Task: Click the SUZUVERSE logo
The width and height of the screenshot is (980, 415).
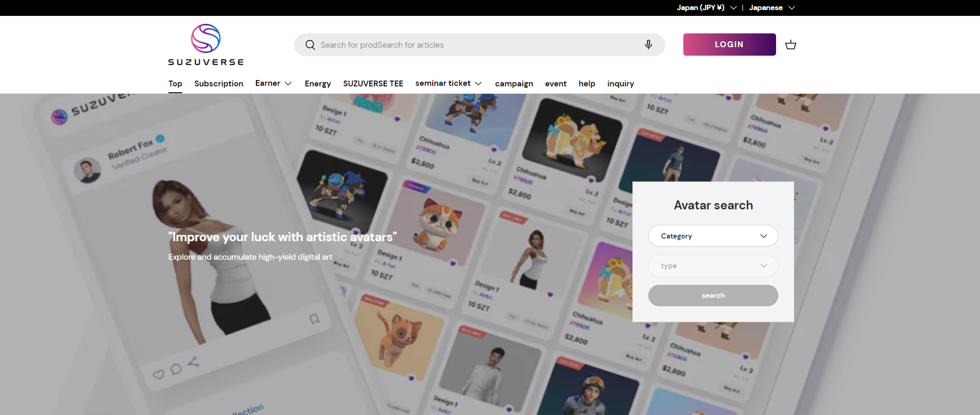Action: click(206, 45)
